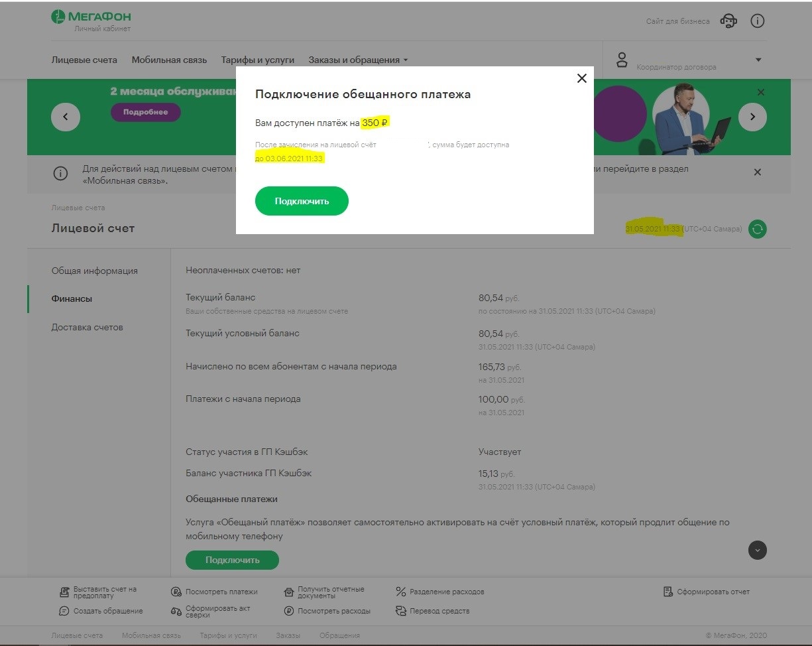
Task: Open Лицевые счета menu
Action: click(84, 60)
